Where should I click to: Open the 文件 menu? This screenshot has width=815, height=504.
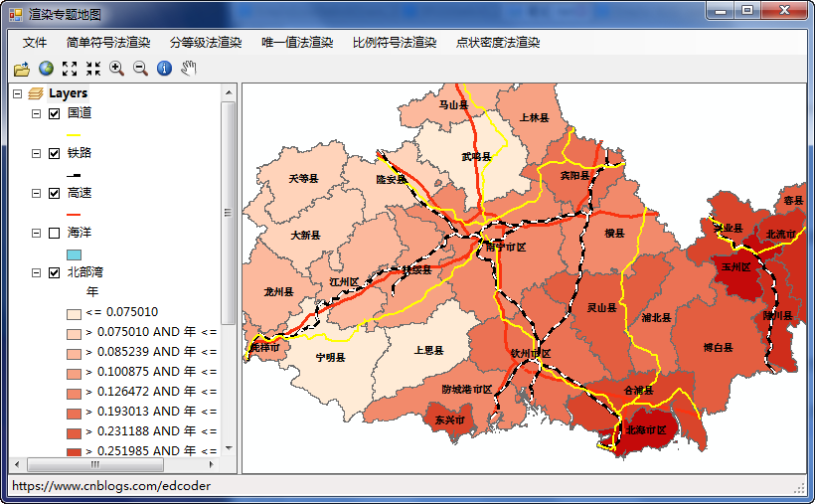point(35,43)
